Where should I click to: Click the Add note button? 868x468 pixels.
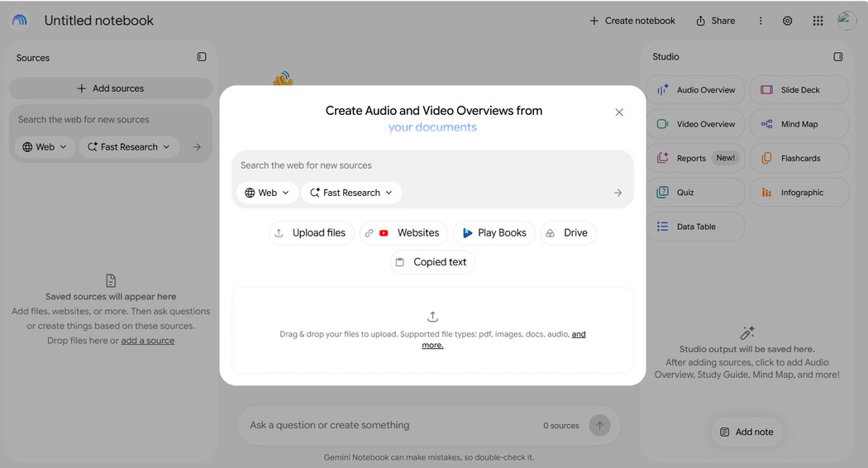pos(746,432)
